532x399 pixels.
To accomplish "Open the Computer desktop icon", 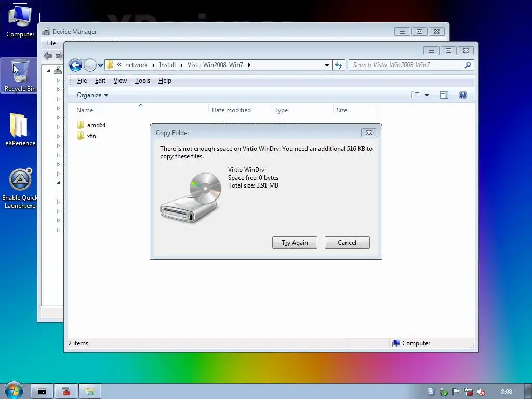I will point(20,21).
